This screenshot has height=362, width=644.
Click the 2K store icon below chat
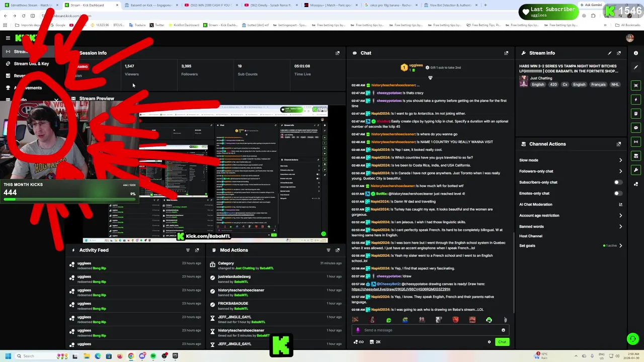coord(375,342)
